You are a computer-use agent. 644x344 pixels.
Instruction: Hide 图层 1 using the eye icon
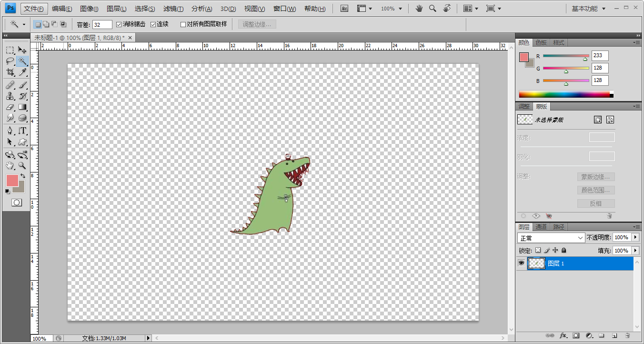click(x=521, y=263)
